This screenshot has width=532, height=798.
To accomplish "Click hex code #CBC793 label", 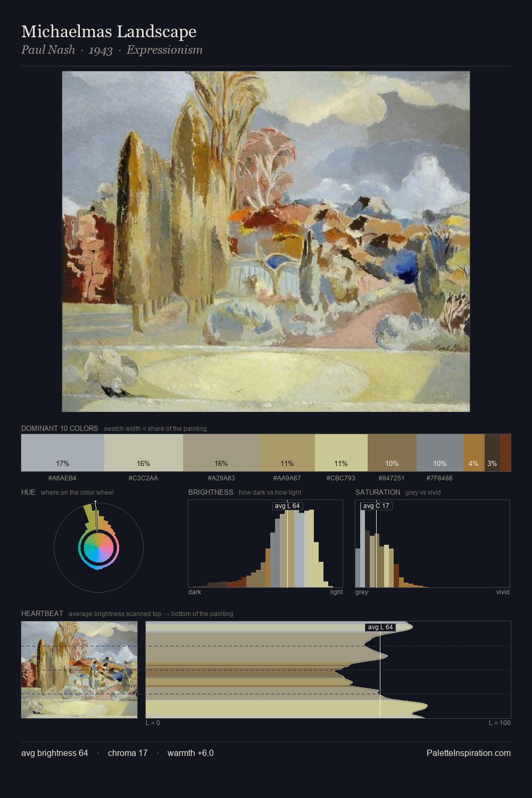I will pos(341,478).
